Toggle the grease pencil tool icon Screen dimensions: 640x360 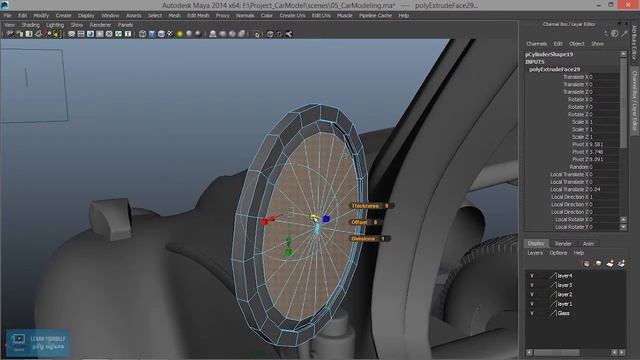coord(57,34)
